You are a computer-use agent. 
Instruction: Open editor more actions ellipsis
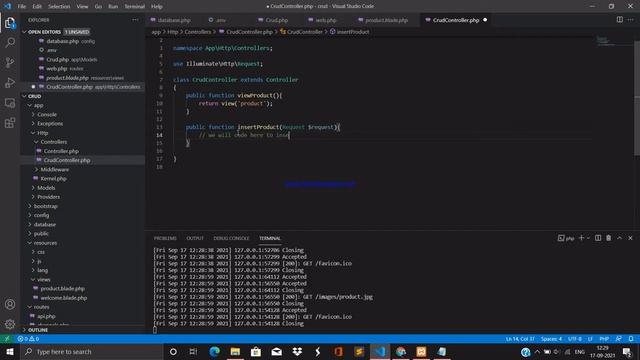click(631, 20)
